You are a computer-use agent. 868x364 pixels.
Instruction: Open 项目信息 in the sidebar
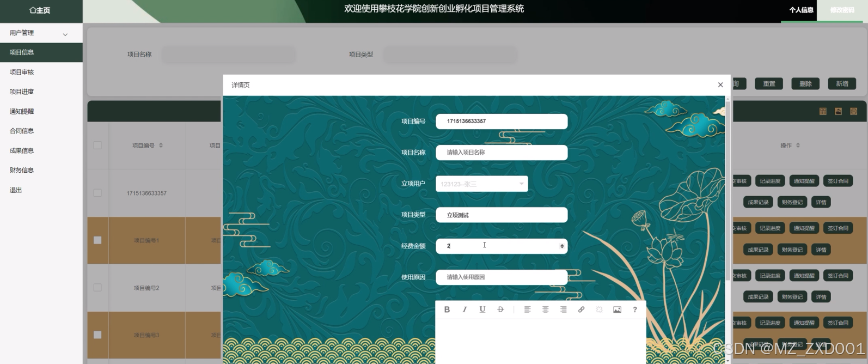[x=41, y=52]
